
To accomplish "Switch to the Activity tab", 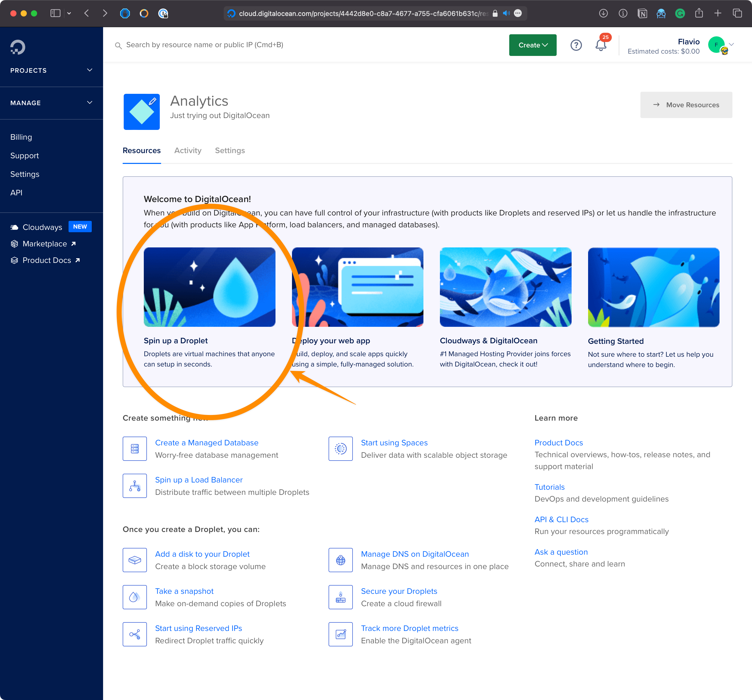I will click(188, 151).
